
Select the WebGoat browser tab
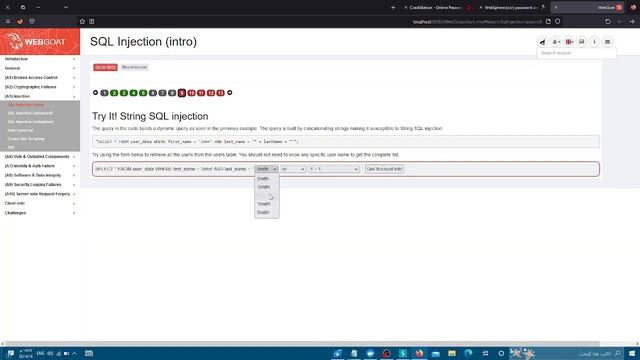[x=588, y=7]
